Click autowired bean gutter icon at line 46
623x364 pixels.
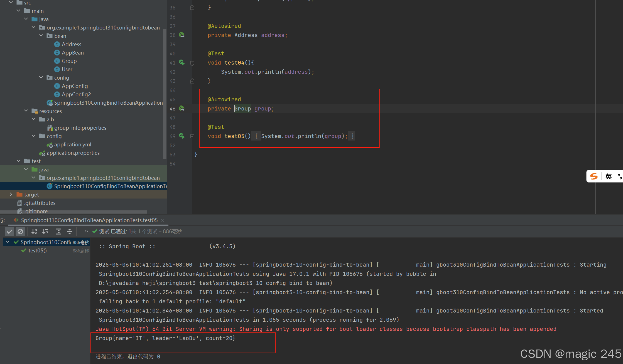pyautogui.click(x=182, y=109)
